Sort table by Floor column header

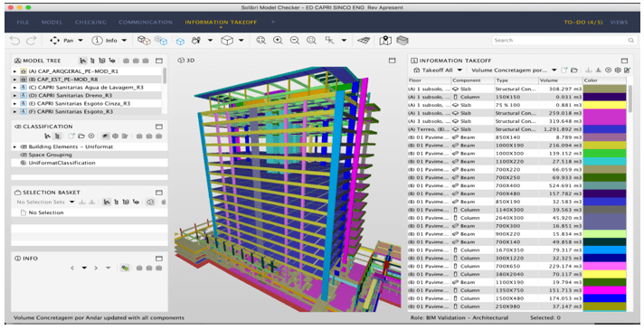[430, 80]
